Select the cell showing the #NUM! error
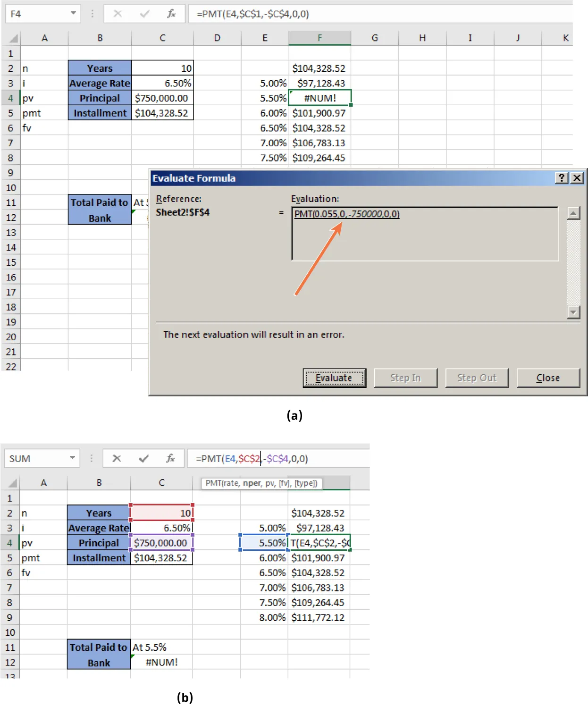Screen dimensions: 588x707 coord(320,98)
